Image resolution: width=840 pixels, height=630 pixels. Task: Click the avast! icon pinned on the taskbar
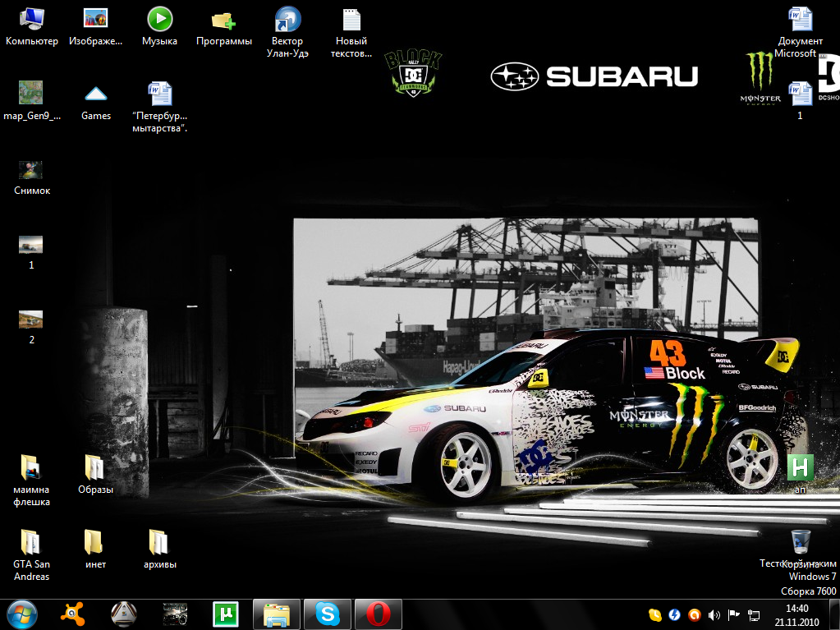74,614
